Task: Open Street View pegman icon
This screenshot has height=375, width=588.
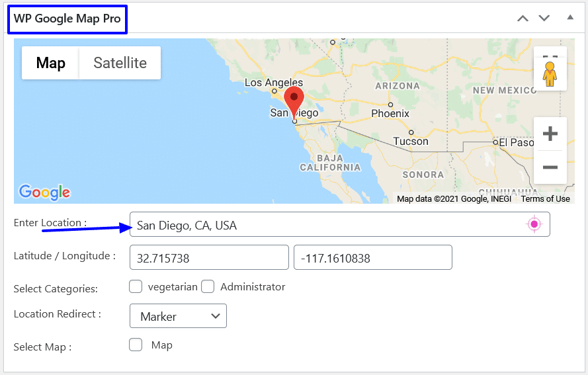Action: pos(550,69)
